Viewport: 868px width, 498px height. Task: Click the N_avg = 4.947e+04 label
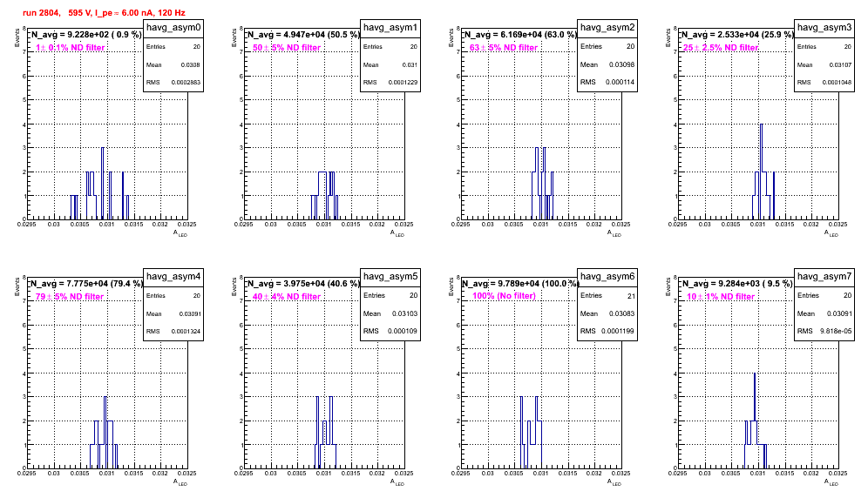coord(302,35)
